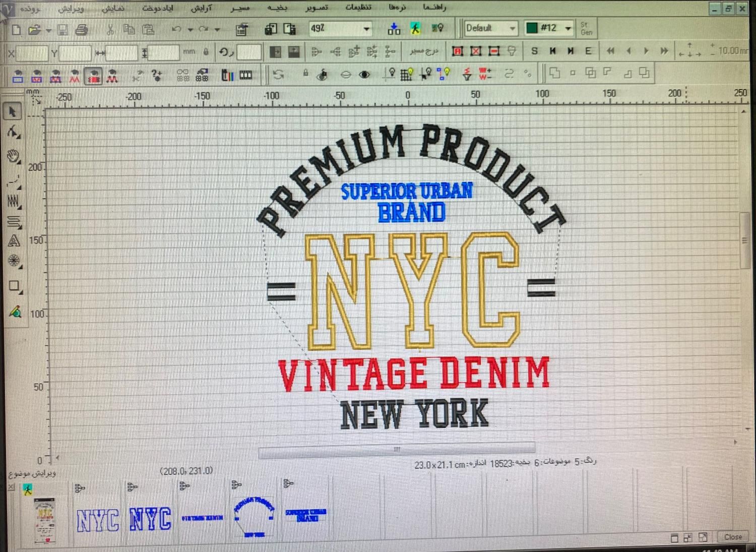Select the Select Object arrow tool
The height and width of the screenshot is (552, 756).
[x=14, y=111]
